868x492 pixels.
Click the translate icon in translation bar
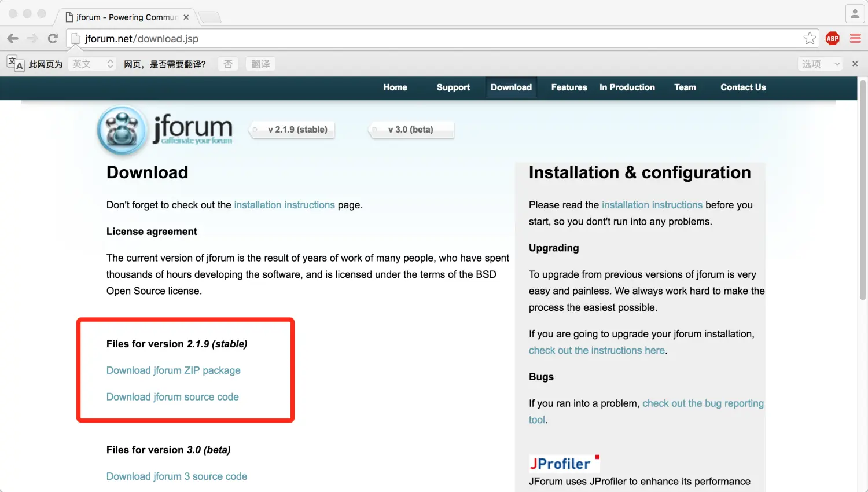(x=16, y=64)
